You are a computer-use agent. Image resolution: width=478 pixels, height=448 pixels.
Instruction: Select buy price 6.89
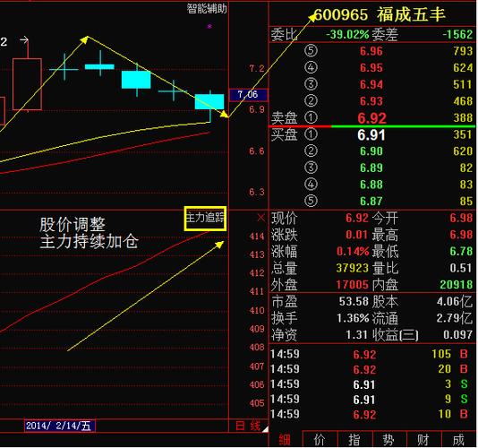pos(371,168)
